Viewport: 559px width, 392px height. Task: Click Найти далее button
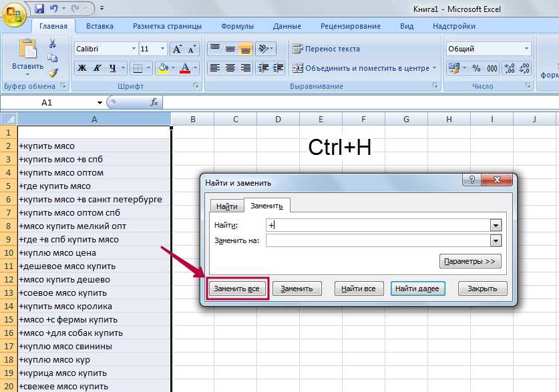click(x=417, y=288)
